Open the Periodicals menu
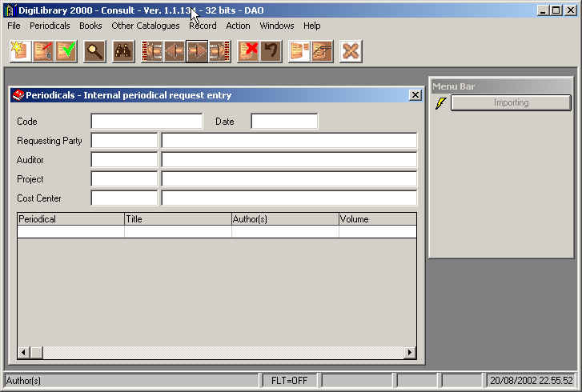 pyautogui.click(x=50, y=26)
